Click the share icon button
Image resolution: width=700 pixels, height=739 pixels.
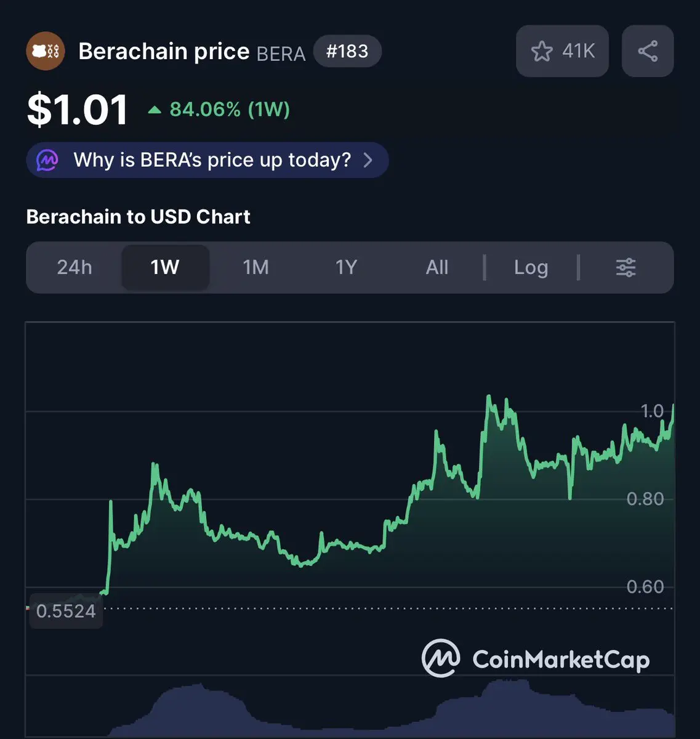(x=648, y=51)
